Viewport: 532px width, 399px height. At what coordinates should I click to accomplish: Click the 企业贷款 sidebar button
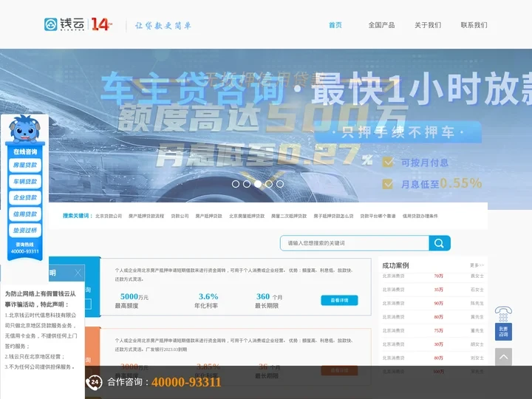pos(25,197)
